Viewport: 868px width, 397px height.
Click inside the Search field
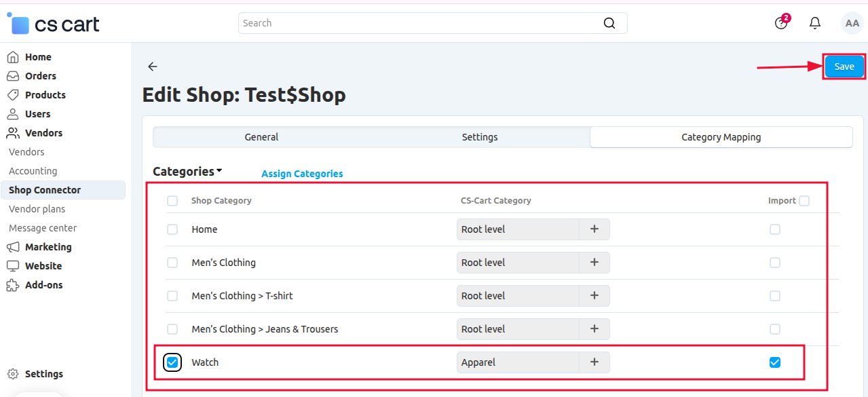click(432, 22)
